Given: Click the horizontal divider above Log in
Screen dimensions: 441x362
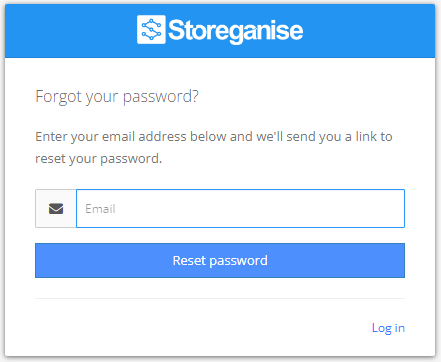Looking at the screenshot, I should tap(220, 298).
